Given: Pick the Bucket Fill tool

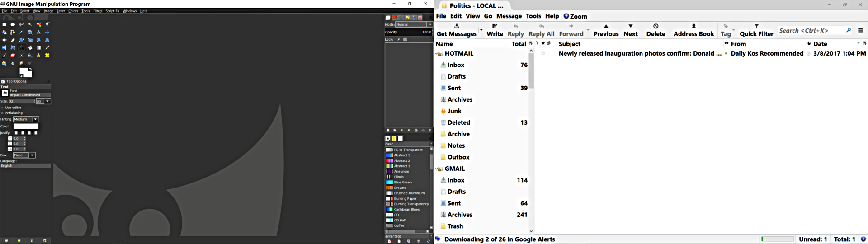Looking at the screenshot, I should [30, 47].
